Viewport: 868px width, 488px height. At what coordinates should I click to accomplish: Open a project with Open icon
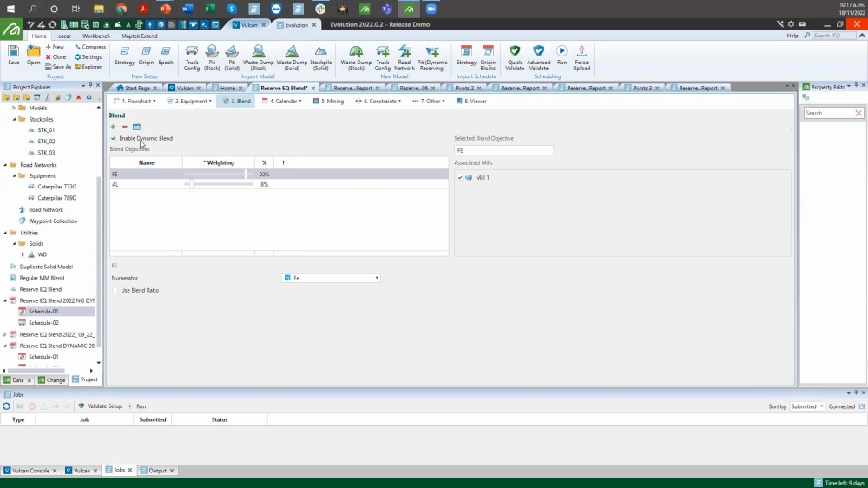click(x=33, y=56)
